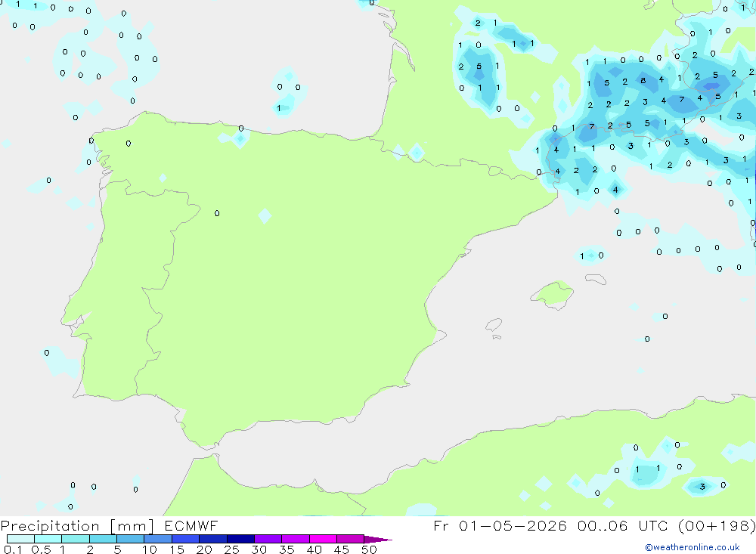Viewport: 756px width, 554px height.
Task: Select the blue 10–15 mm legend swatch
Action: pos(158,539)
